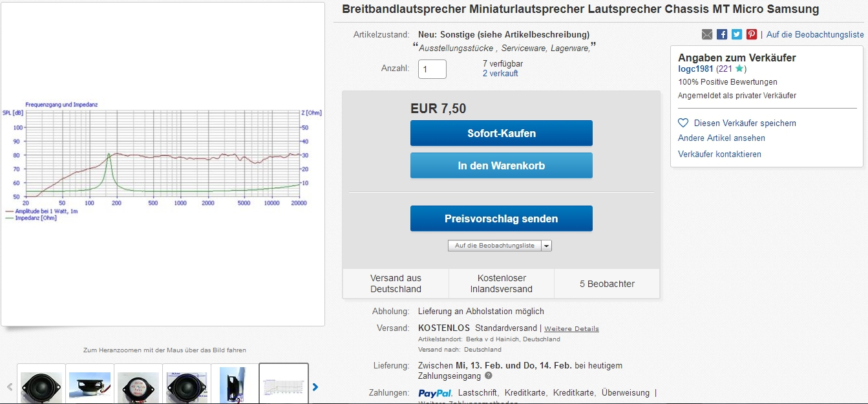The image size is (868, 404).
Task: Click the large frequency response graph image
Action: 163,164
